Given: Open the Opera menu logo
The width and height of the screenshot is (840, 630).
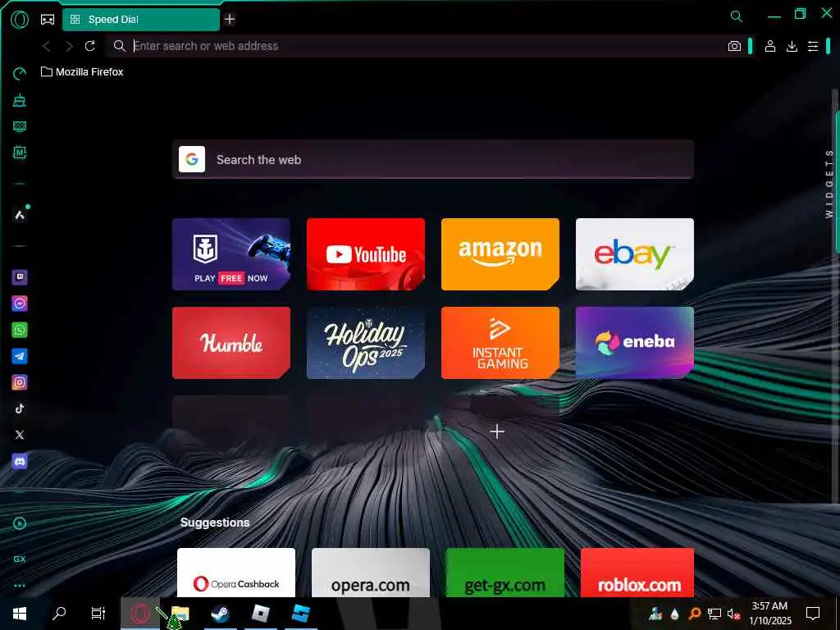Looking at the screenshot, I should [20, 20].
